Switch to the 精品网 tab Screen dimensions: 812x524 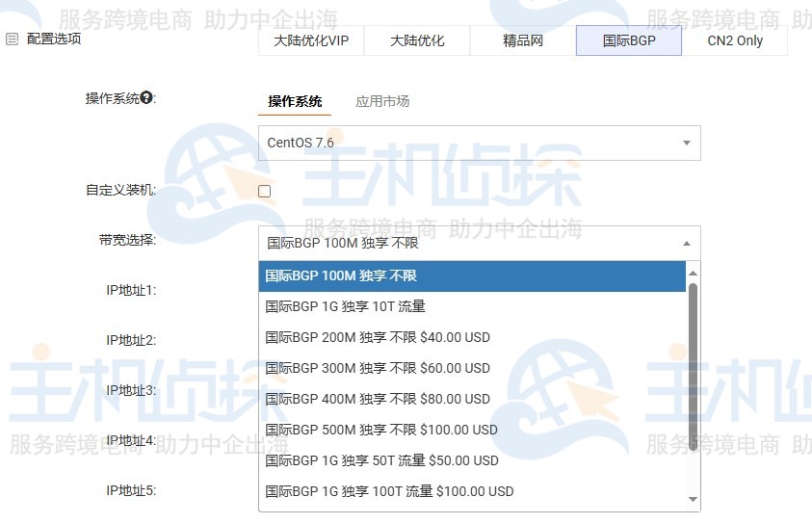click(x=523, y=40)
